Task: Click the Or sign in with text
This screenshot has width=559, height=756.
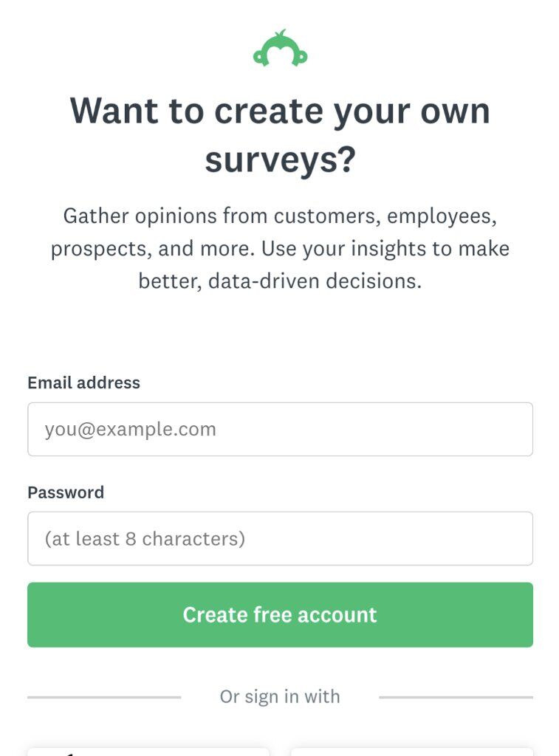Action: click(280, 697)
